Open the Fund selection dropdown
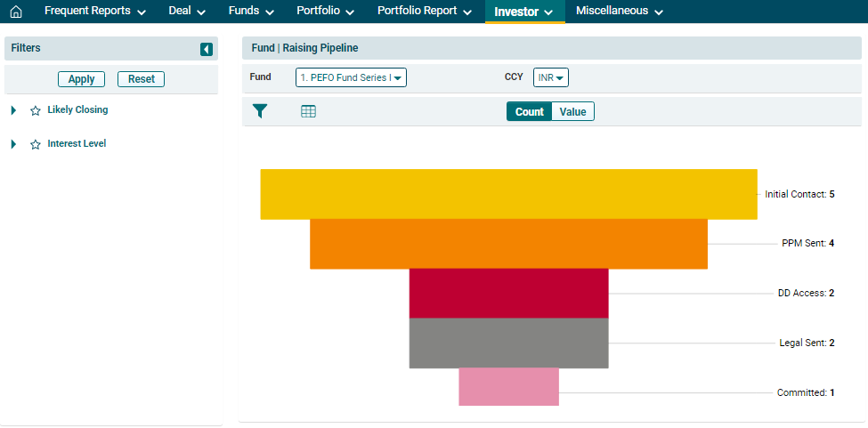The height and width of the screenshot is (428, 868). click(x=351, y=77)
